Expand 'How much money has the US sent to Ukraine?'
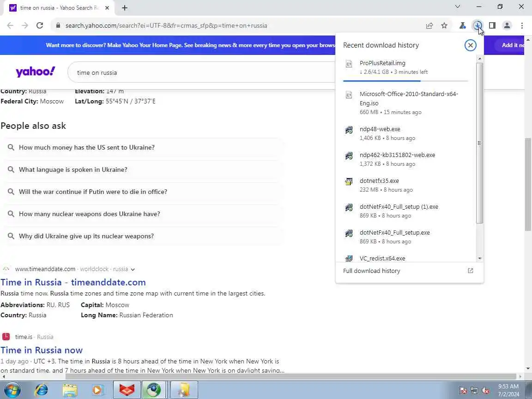 point(143,147)
